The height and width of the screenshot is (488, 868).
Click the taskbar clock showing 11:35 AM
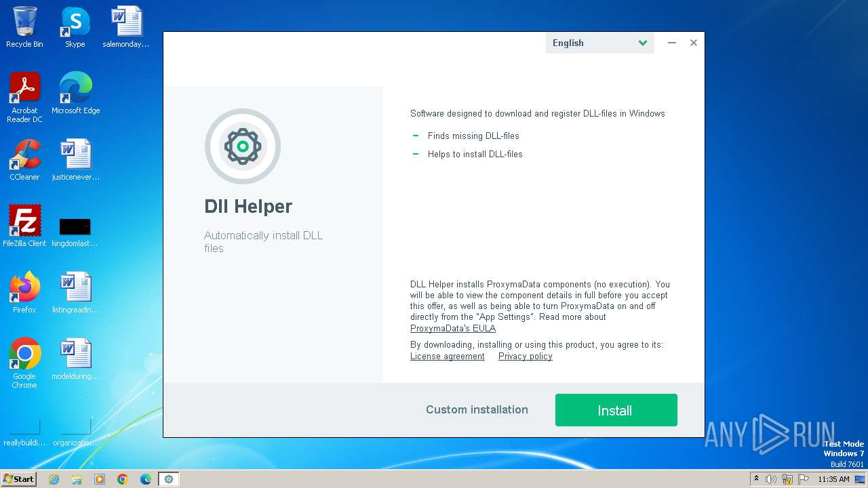coord(833,479)
